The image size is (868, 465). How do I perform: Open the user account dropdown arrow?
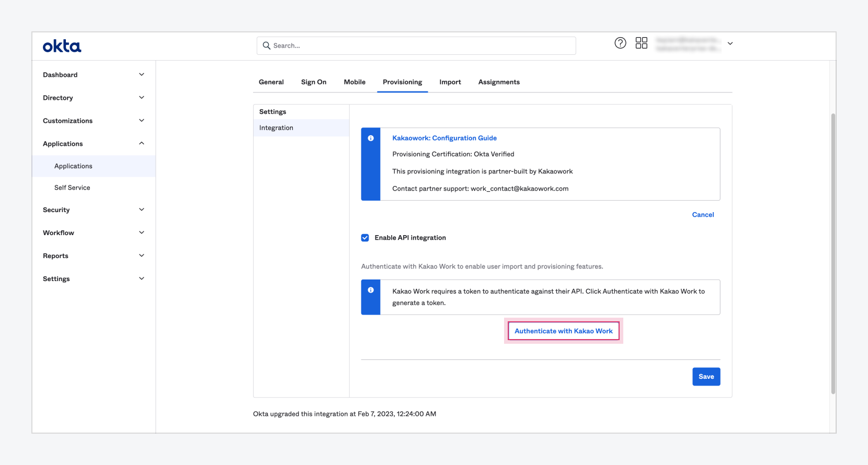coord(730,43)
